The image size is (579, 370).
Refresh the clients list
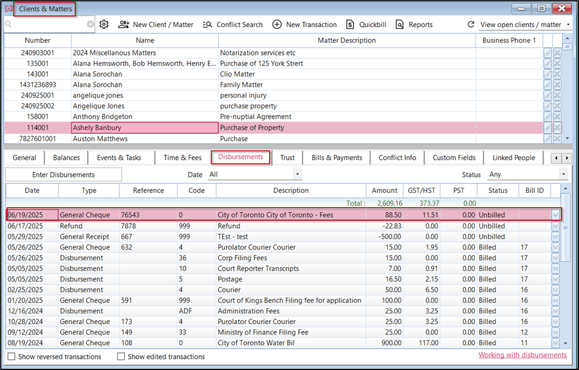pyautogui.click(x=470, y=24)
